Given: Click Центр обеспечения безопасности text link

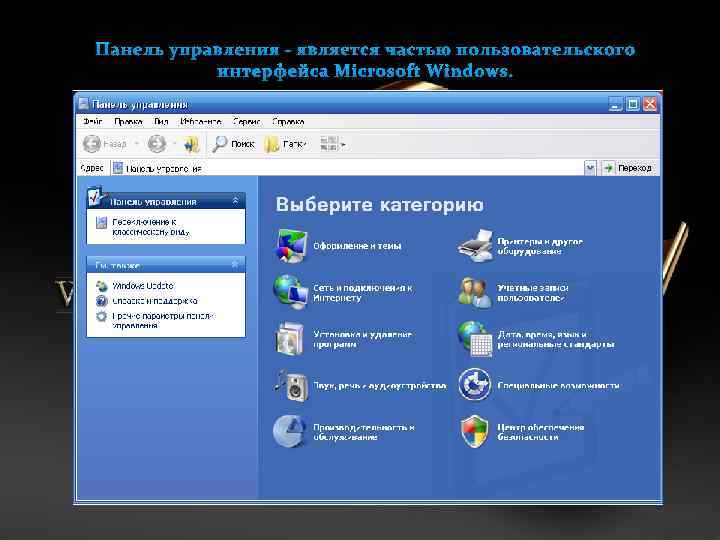Looking at the screenshot, I should coord(540,432).
